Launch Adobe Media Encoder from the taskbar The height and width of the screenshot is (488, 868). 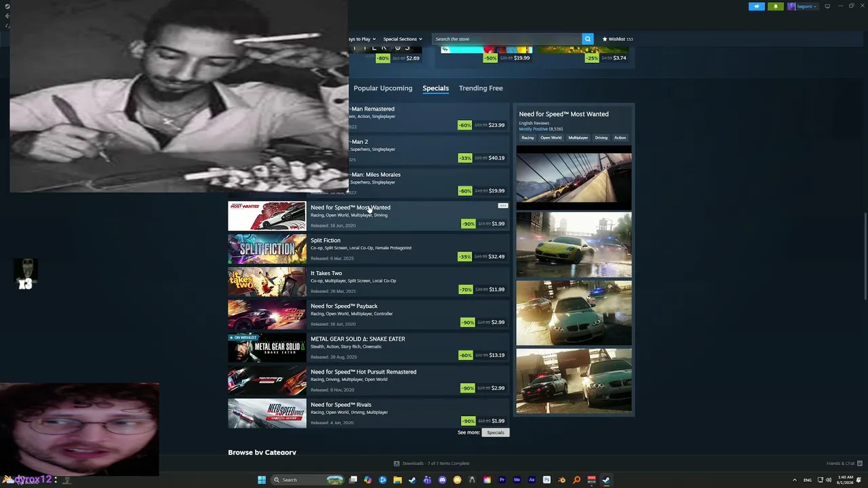pos(517,480)
